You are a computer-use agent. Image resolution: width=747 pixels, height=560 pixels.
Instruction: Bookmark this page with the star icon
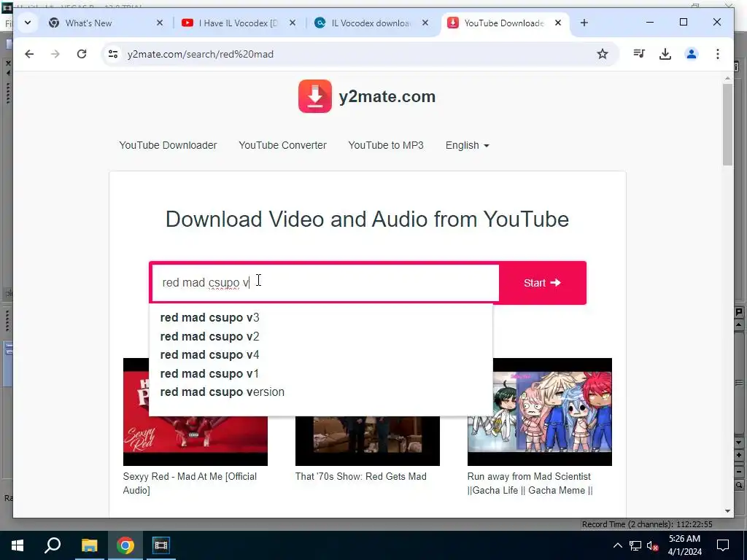[x=602, y=54]
